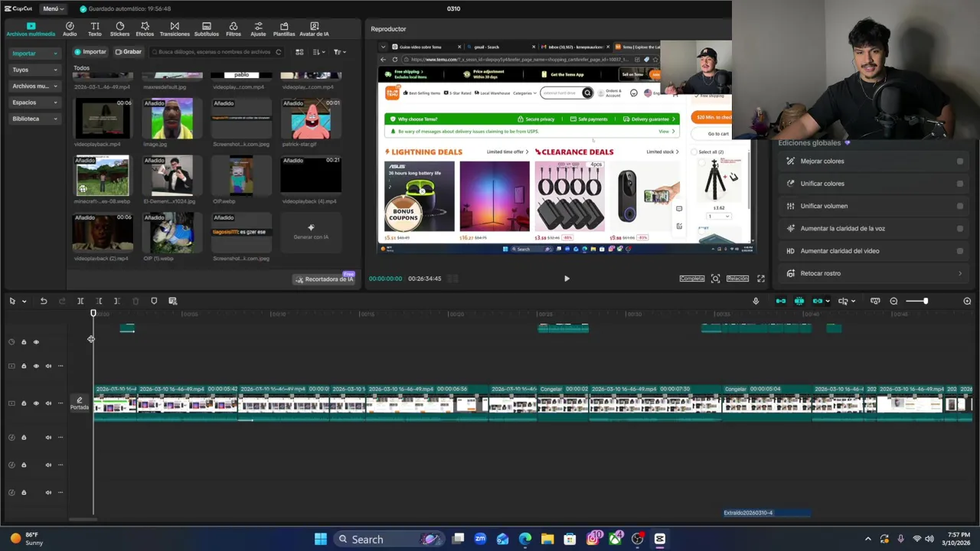Click the timeline zoom in icon
The height and width of the screenshot is (551, 980).
click(967, 302)
